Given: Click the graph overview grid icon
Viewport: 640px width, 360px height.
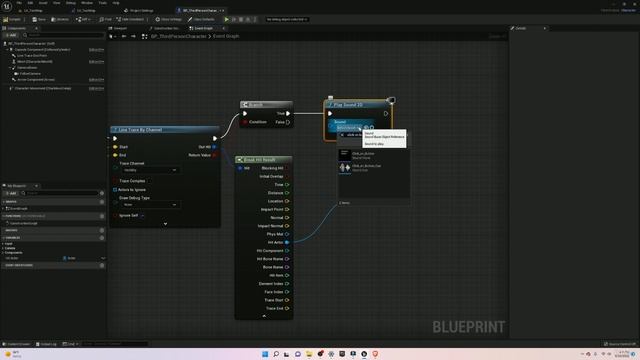Looking at the screenshot, I should (144, 36).
